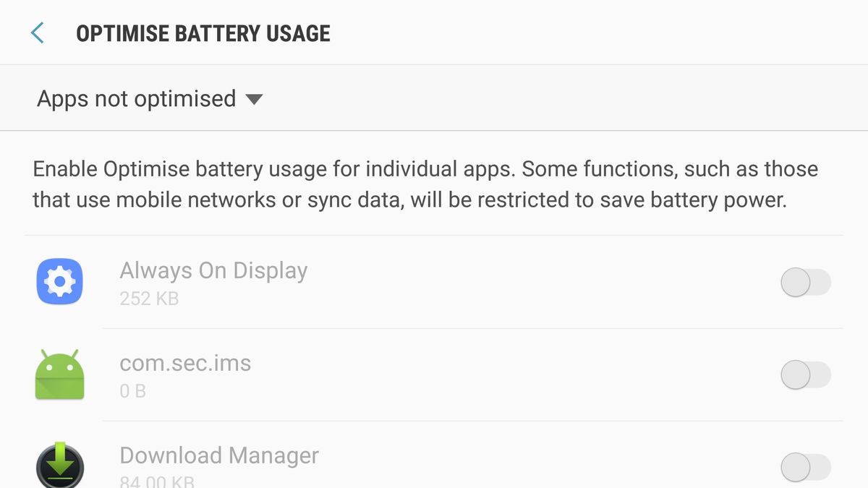Viewport: 868px width, 488px height.
Task: Click the Always On Display settings gear icon
Action: (x=60, y=281)
